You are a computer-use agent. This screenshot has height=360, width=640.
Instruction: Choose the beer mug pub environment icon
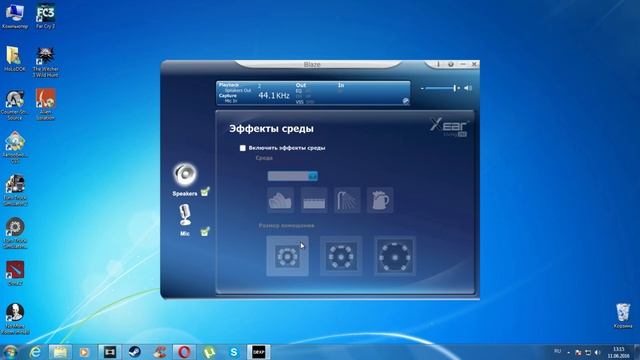tap(380, 200)
